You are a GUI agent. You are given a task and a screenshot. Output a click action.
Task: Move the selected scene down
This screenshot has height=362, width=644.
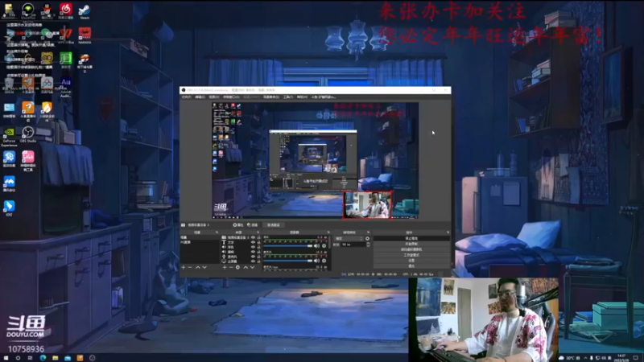click(204, 267)
